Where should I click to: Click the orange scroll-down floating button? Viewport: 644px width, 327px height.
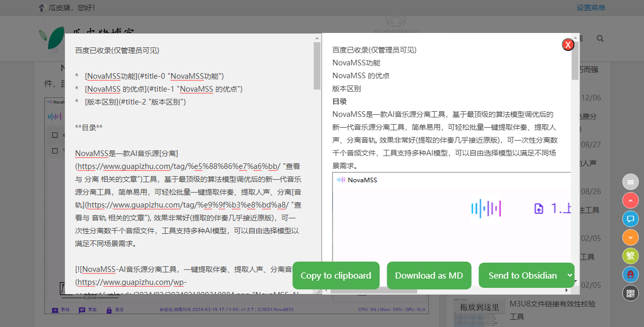(x=631, y=237)
